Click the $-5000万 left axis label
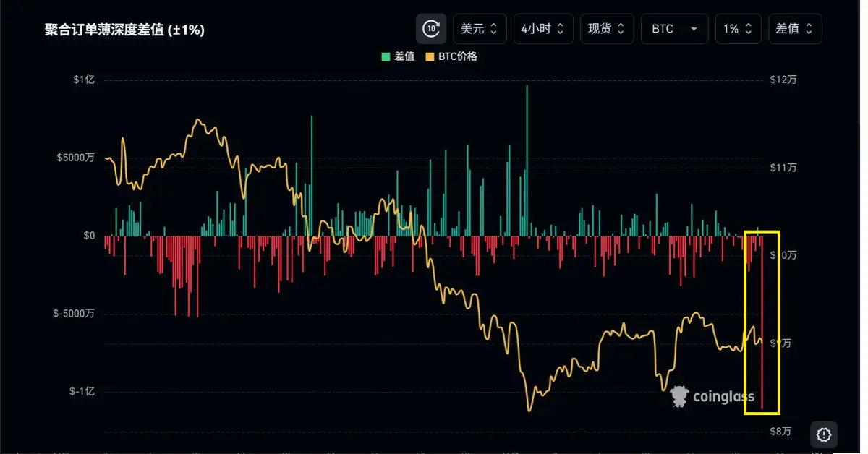 tap(73, 314)
